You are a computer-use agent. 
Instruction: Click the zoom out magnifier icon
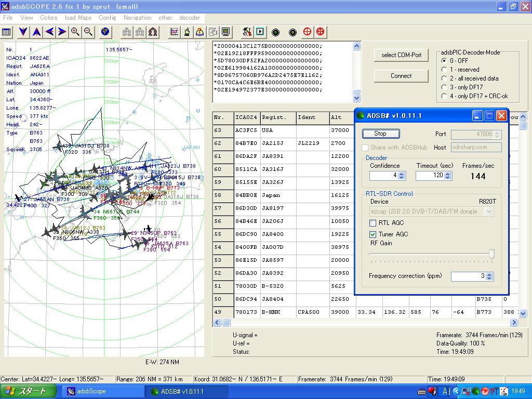88,32
